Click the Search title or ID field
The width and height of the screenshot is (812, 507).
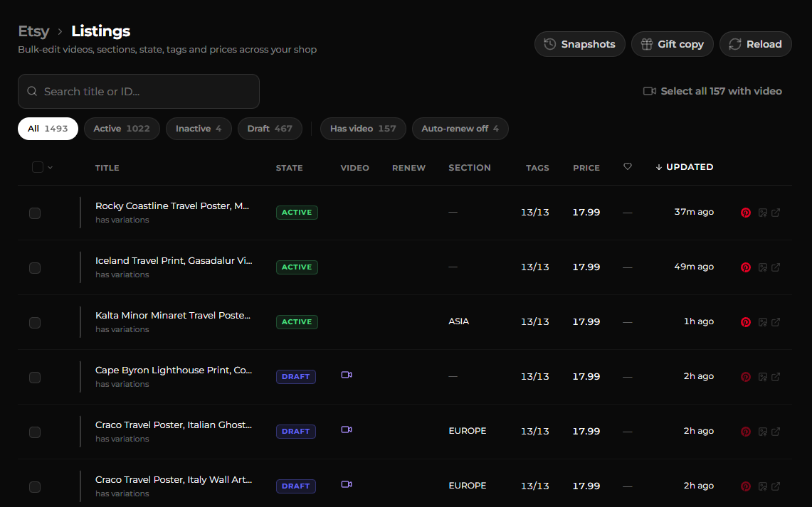pyautogui.click(x=139, y=92)
